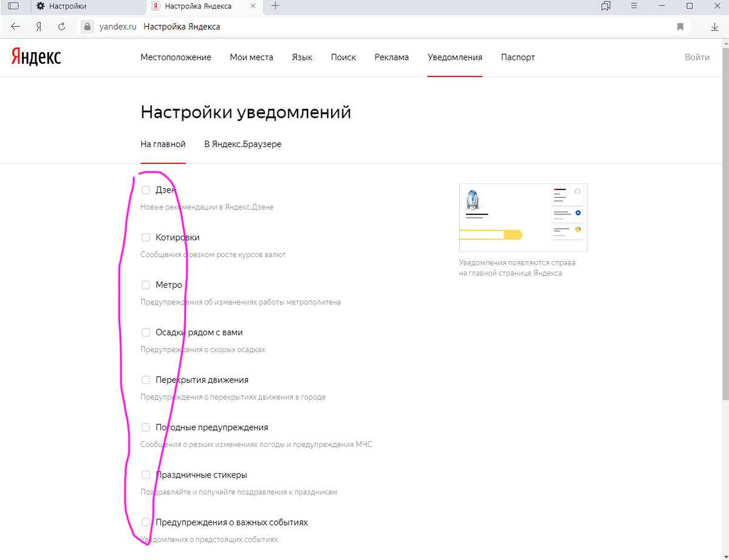
Task: Open the Язык settings section
Action: click(302, 57)
